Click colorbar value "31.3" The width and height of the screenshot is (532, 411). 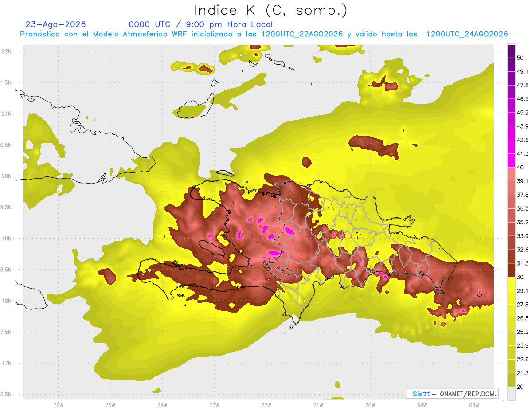pyautogui.click(x=523, y=263)
